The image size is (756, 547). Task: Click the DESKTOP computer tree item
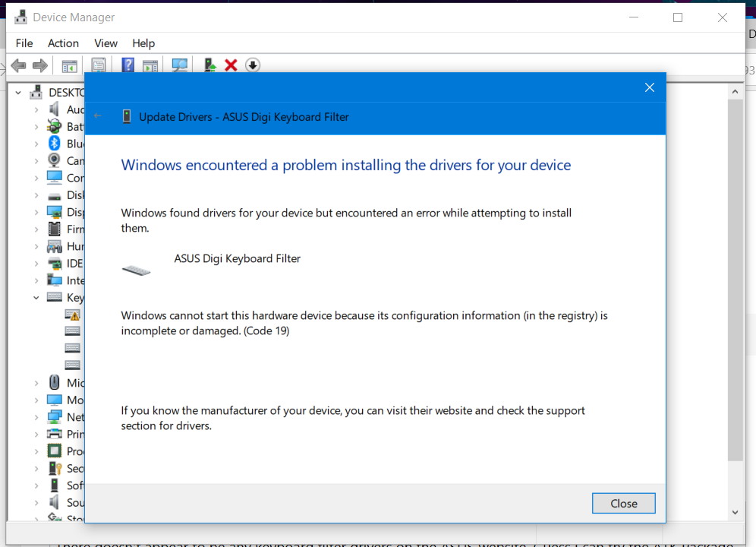[66, 92]
